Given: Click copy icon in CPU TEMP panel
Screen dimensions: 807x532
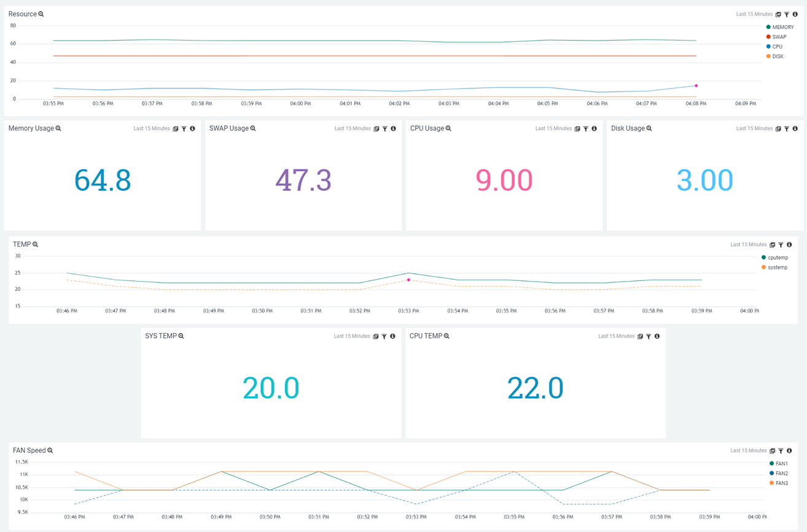Looking at the screenshot, I should click(640, 336).
